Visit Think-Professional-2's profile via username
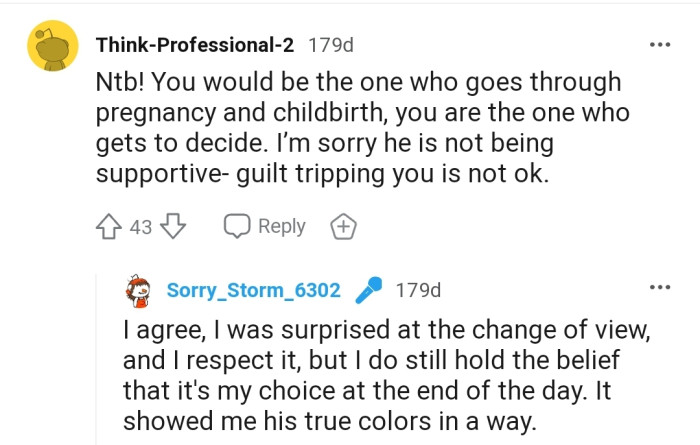The image size is (700, 445). [196, 45]
